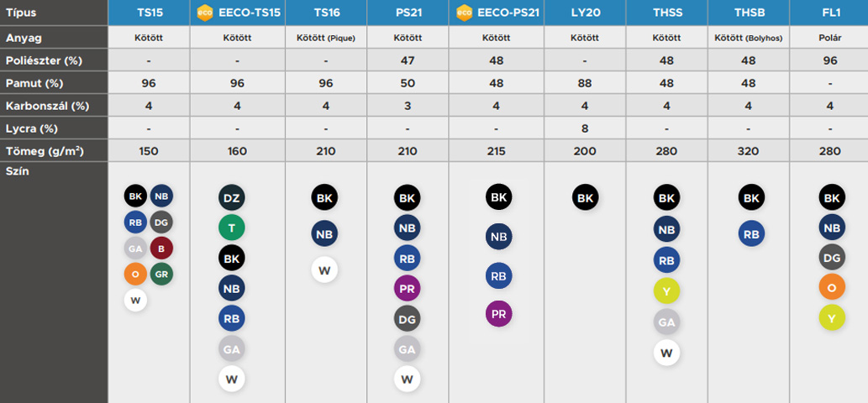Pick the green T swatch under EECO-TS15

point(232,228)
